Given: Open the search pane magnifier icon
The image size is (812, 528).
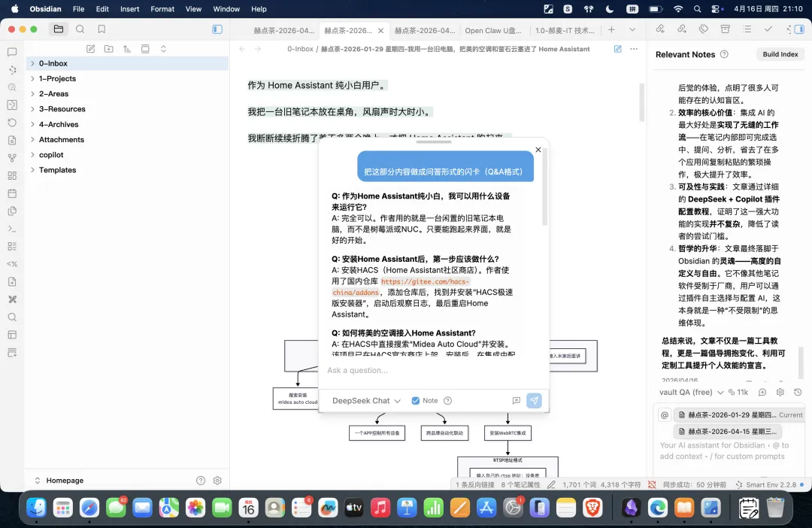Looking at the screenshot, I should pos(80,29).
